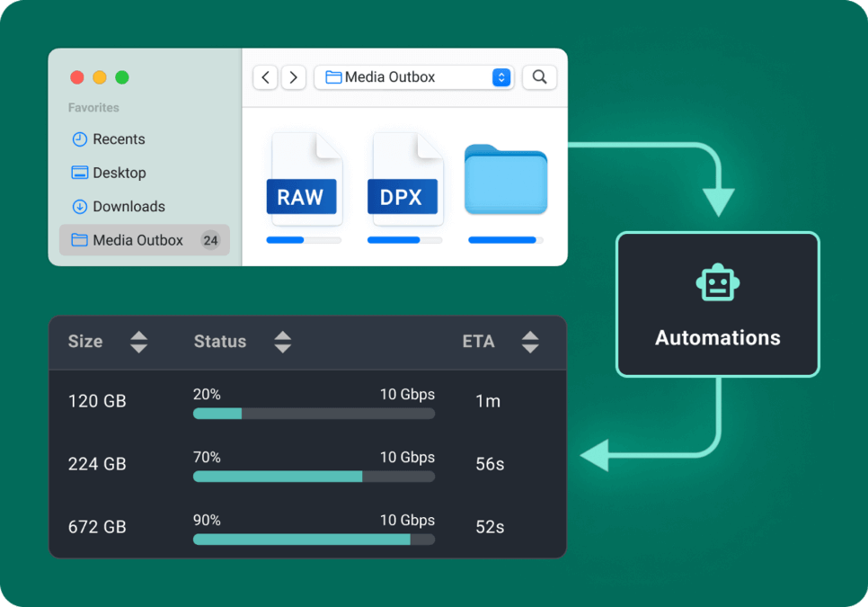Click the Favorites section label

[x=92, y=107]
